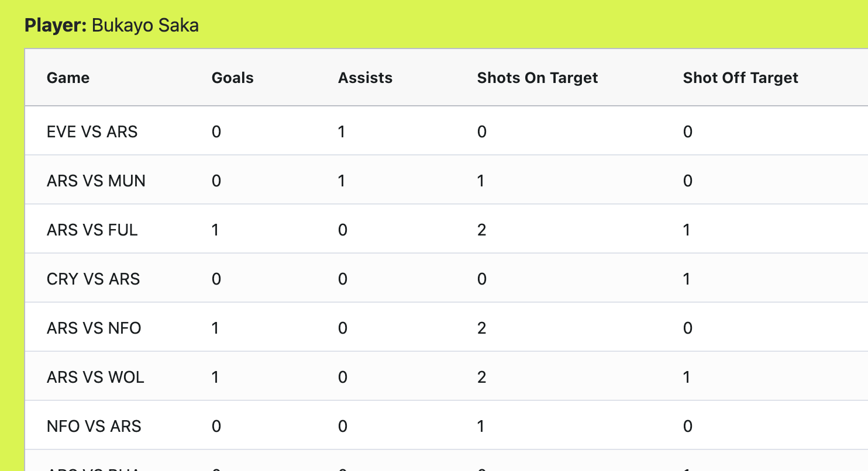Viewport: 868px width, 471px height.
Task: Click assists value in ARS VS MUN row
Action: 342,181
